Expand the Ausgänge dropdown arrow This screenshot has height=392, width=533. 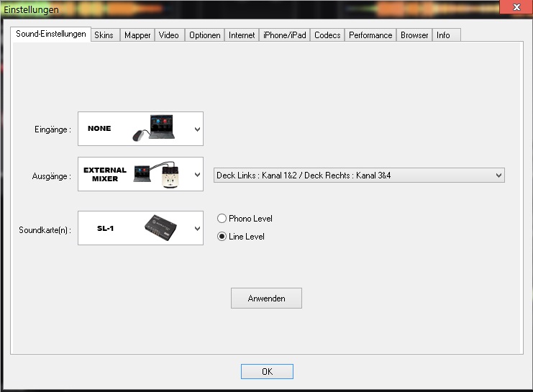[197, 175]
